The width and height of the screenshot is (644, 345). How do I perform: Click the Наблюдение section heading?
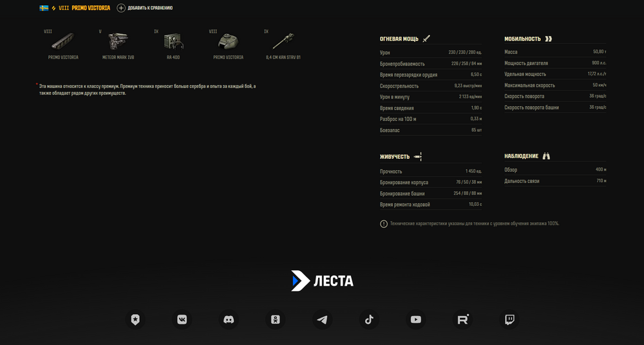521,156
